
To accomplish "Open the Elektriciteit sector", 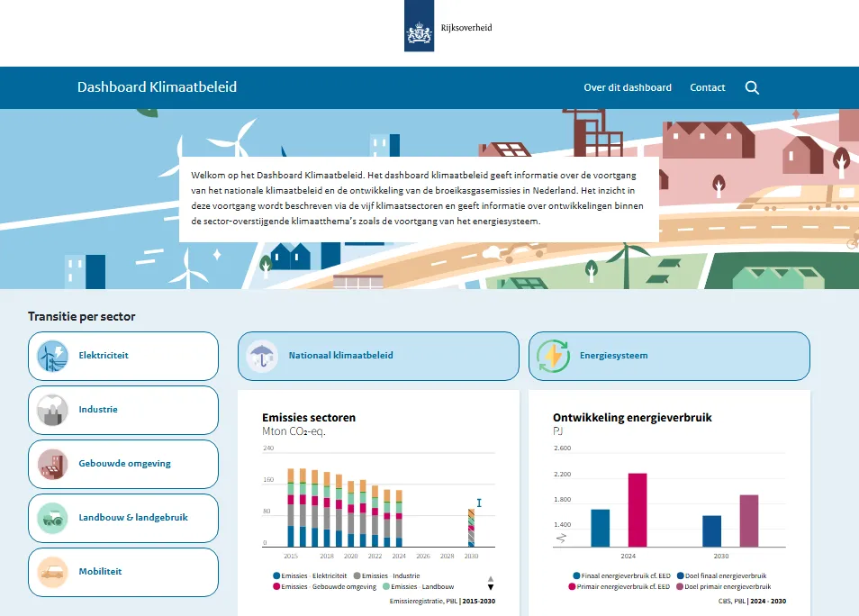I will tap(123, 357).
